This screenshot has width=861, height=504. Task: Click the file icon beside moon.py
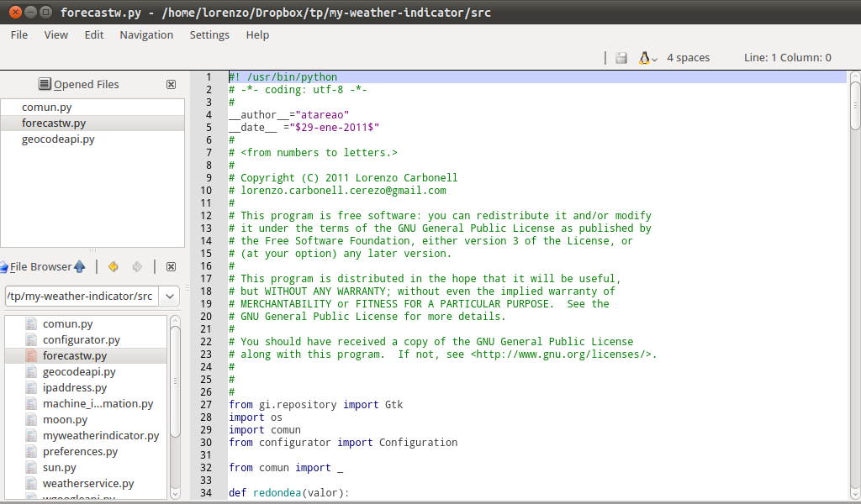coord(31,419)
